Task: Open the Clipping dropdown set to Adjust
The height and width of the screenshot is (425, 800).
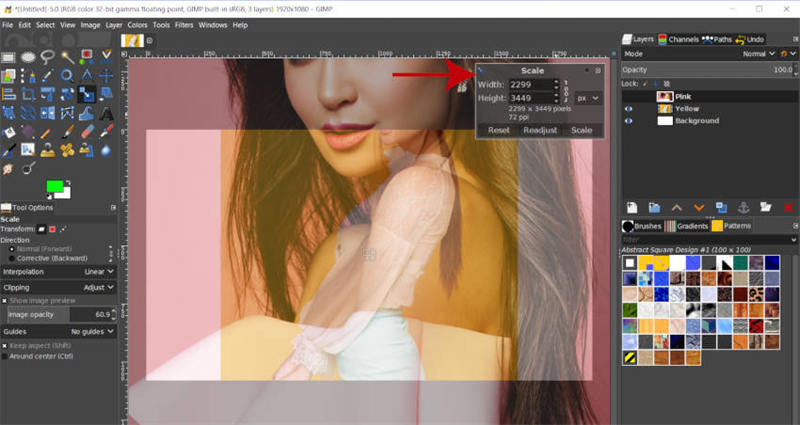Action: coord(99,286)
